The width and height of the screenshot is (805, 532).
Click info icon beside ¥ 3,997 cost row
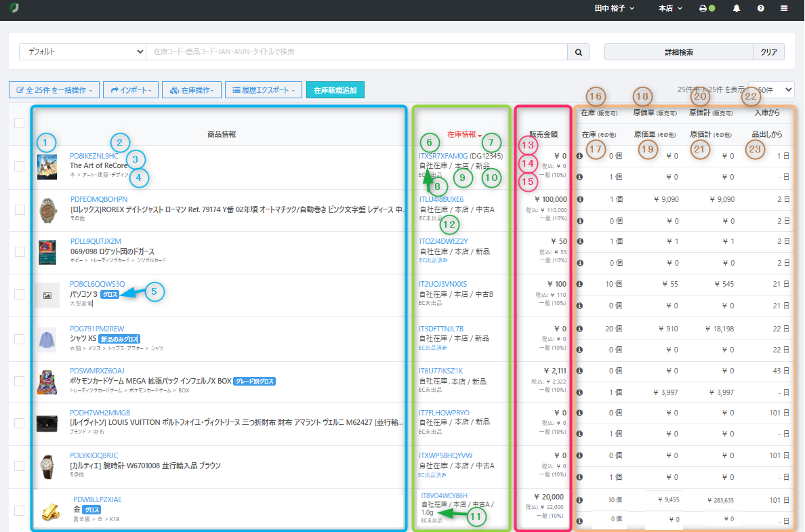coord(579,392)
